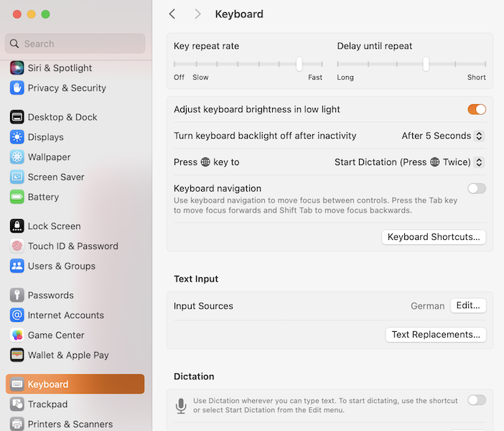This screenshot has width=504, height=431.
Task: Click the 'Short' label under delay slider
Action: [x=476, y=78]
